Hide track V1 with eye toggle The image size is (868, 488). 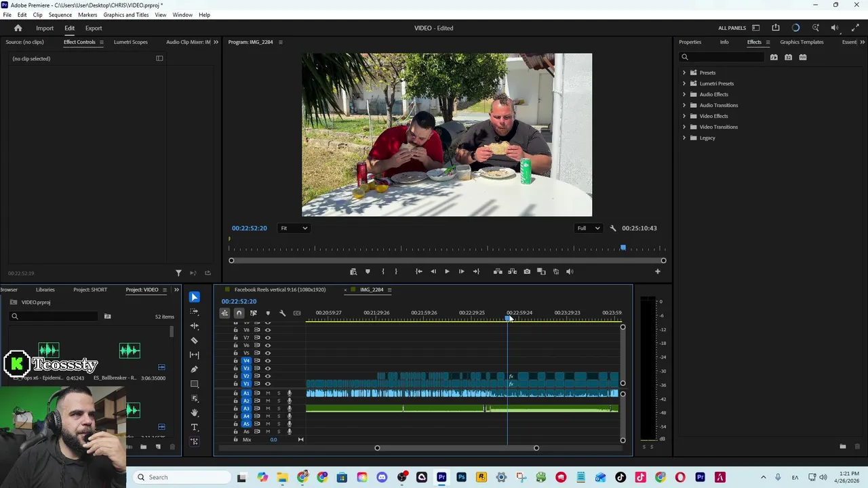[x=268, y=384]
